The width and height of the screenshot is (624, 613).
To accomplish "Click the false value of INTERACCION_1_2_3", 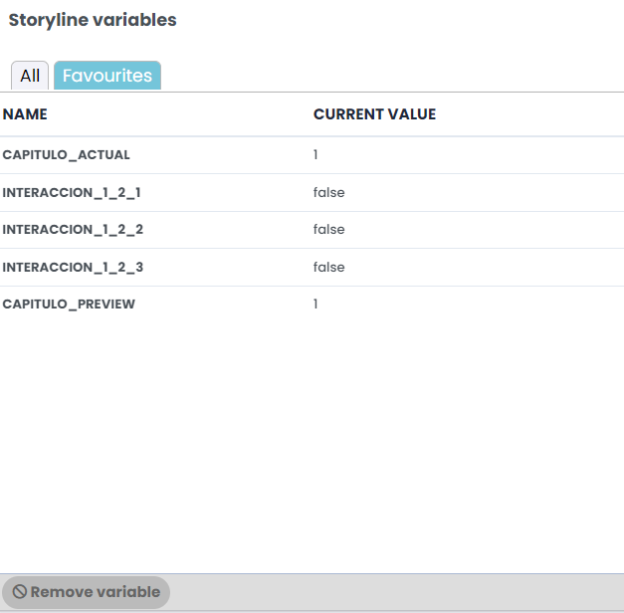I will (329, 267).
